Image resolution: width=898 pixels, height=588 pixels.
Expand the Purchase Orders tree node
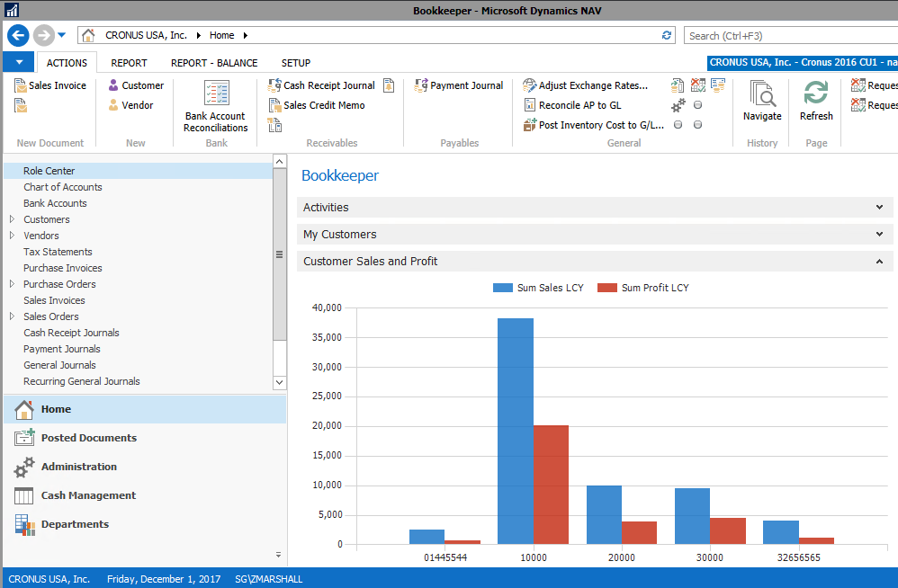point(12,284)
